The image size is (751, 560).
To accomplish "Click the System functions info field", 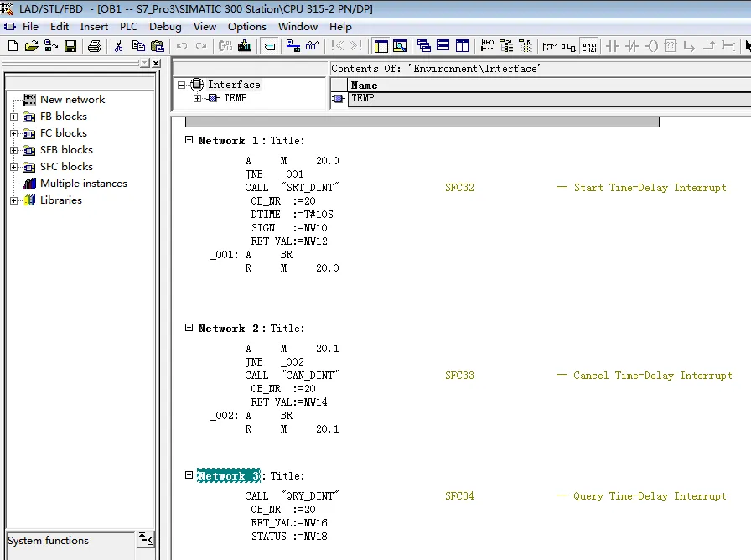I will click(x=70, y=545).
